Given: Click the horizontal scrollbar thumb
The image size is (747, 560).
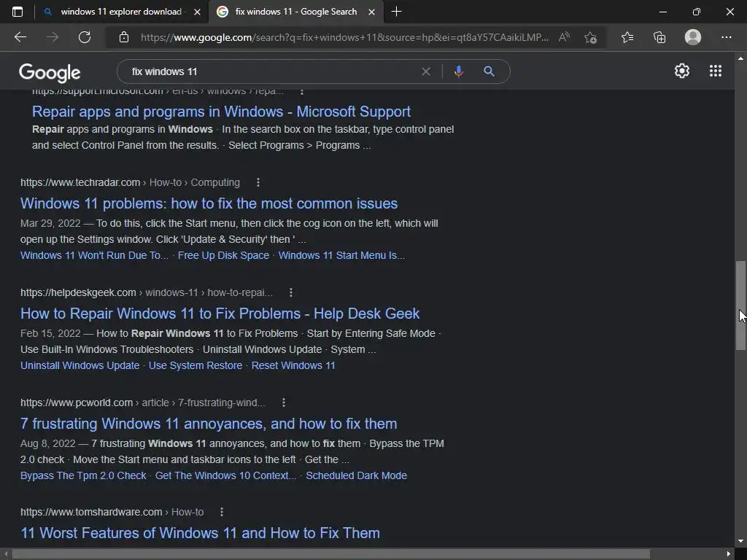Looking at the screenshot, I should coord(331,554).
